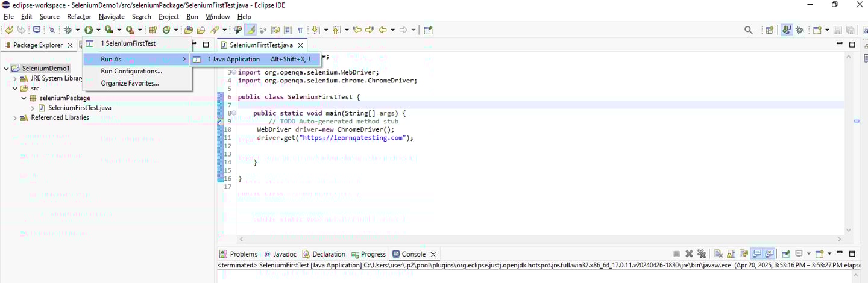Image resolution: width=868 pixels, height=283 pixels.
Task: Select the Package Explorer tab
Action: [x=37, y=45]
